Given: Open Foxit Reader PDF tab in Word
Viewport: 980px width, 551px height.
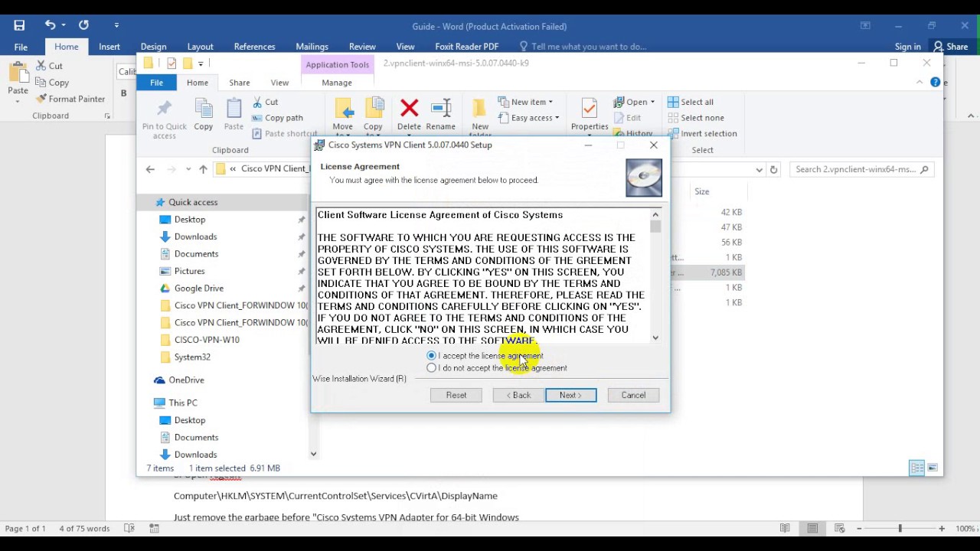Looking at the screenshot, I should pos(466,47).
